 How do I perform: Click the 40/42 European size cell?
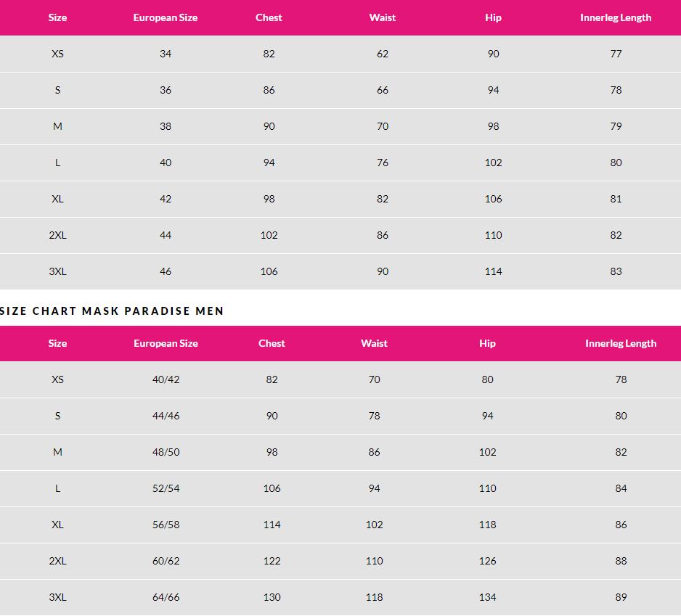coord(166,379)
